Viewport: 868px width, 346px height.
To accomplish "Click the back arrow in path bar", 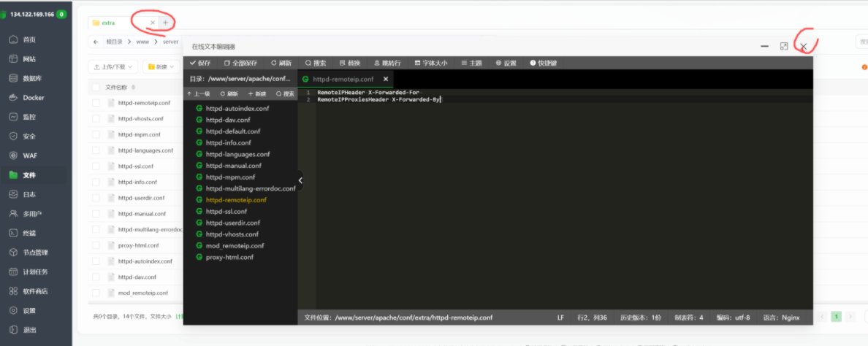I will (x=96, y=42).
